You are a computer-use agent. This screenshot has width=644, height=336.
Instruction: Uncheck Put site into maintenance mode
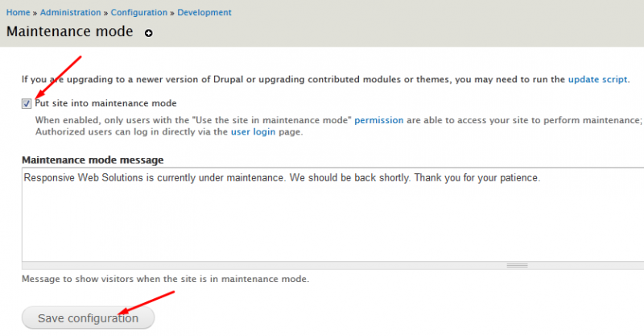27,104
